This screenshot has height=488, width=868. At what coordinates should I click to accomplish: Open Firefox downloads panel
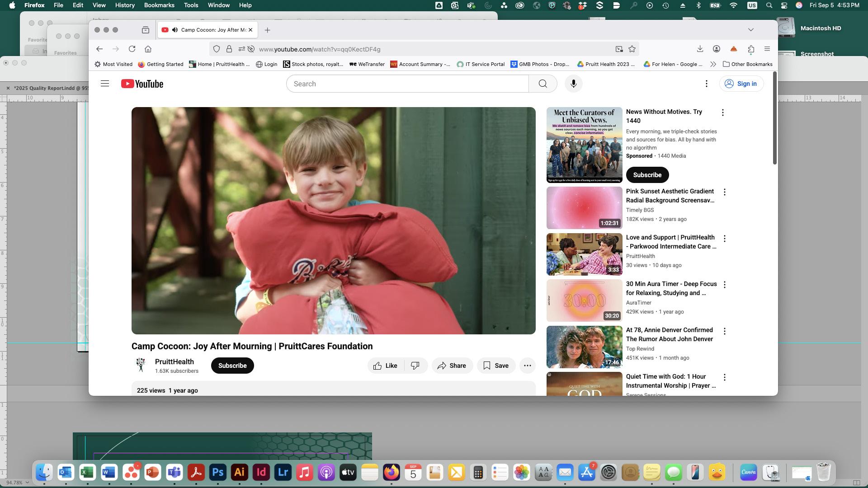coord(700,49)
